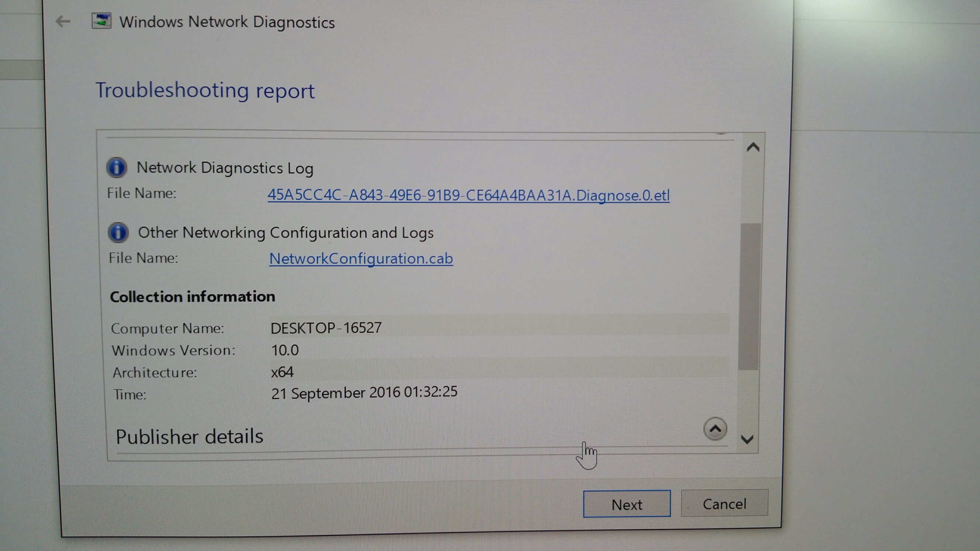The width and height of the screenshot is (980, 551).
Task: Click the Other Networking Configuration info icon
Action: tap(118, 232)
